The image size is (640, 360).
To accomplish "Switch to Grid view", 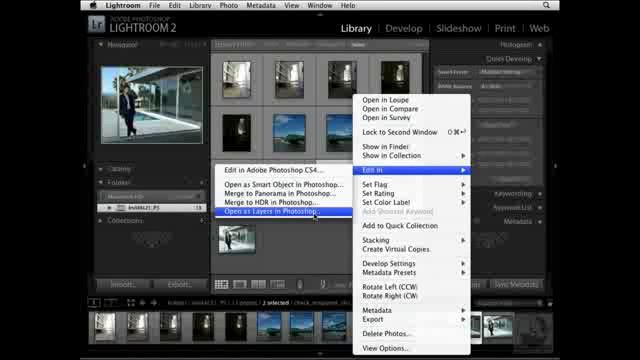I will [x=221, y=284].
